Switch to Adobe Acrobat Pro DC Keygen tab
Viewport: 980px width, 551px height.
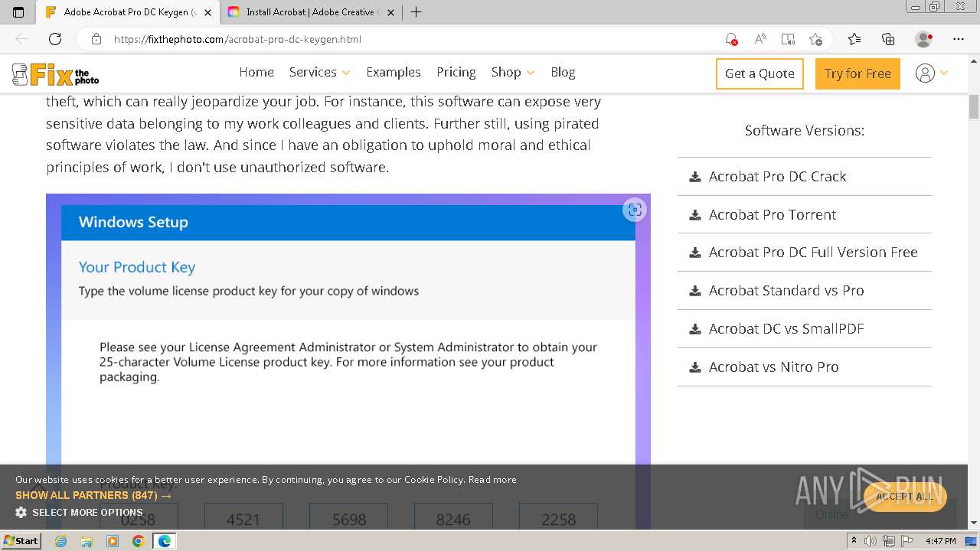click(x=128, y=12)
